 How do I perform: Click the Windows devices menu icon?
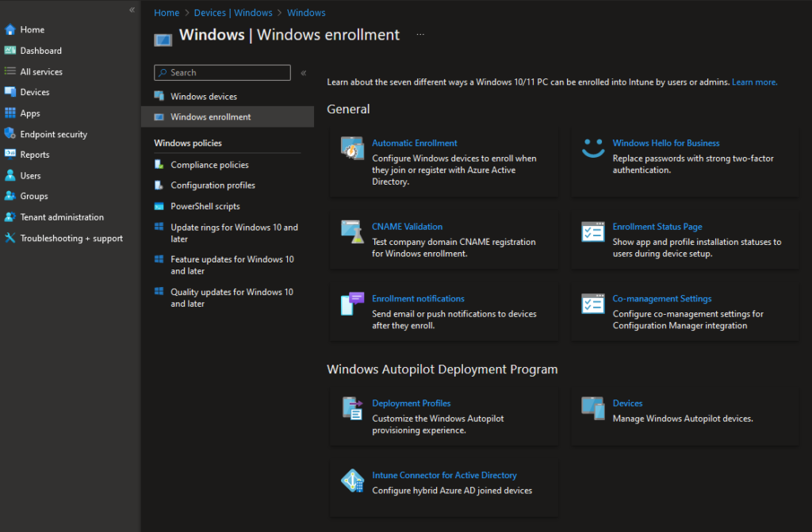[159, 96]
